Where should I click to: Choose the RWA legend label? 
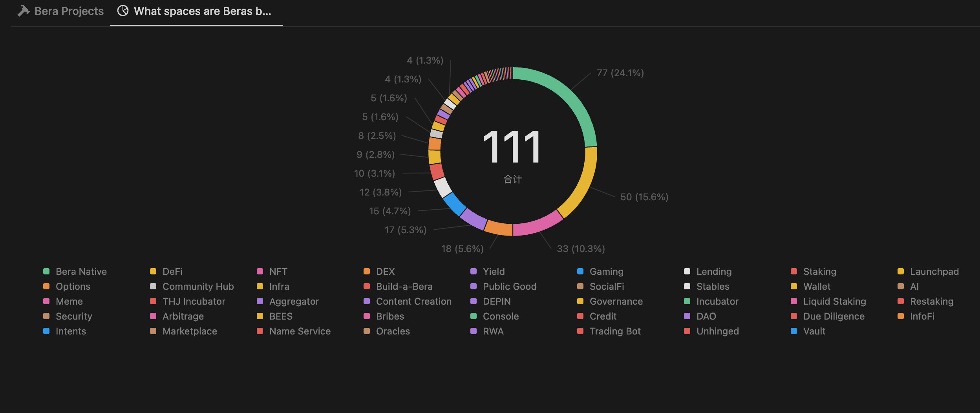click(493, 331)
